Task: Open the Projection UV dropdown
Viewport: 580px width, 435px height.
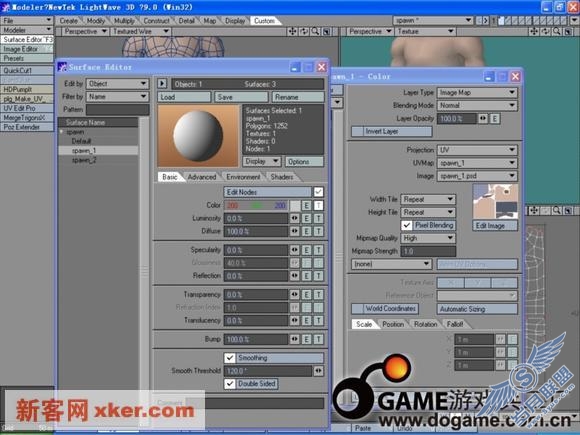Action: [x=477, y=150]
